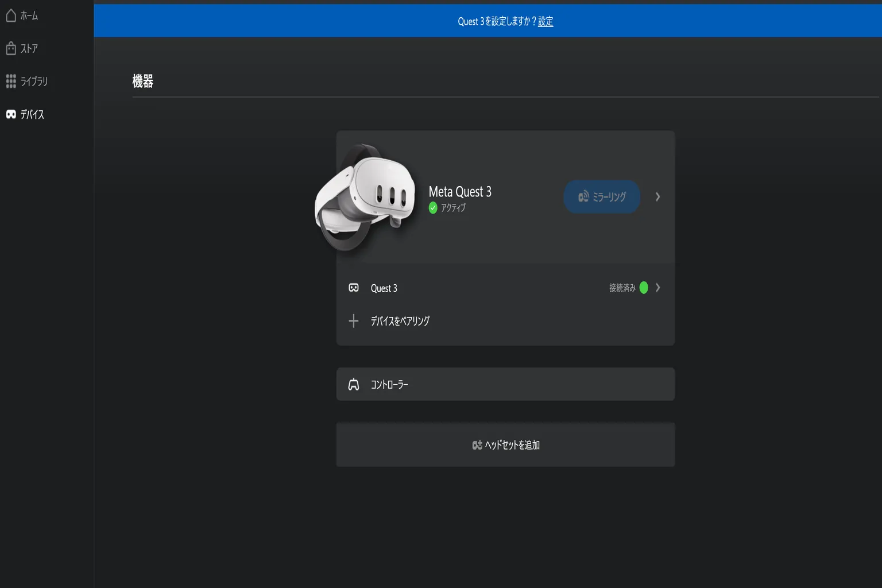Click the 設定 link in blue banner

coord(546,21)
